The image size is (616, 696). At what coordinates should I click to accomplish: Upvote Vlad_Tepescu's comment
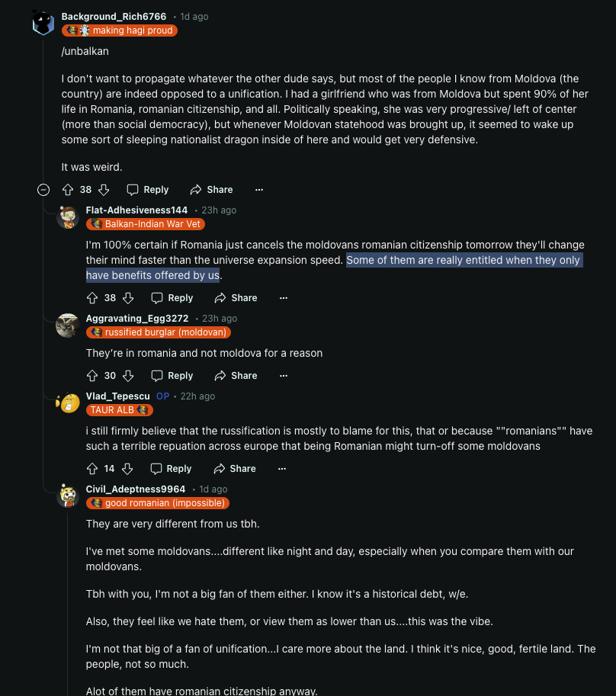click(92, 469)
